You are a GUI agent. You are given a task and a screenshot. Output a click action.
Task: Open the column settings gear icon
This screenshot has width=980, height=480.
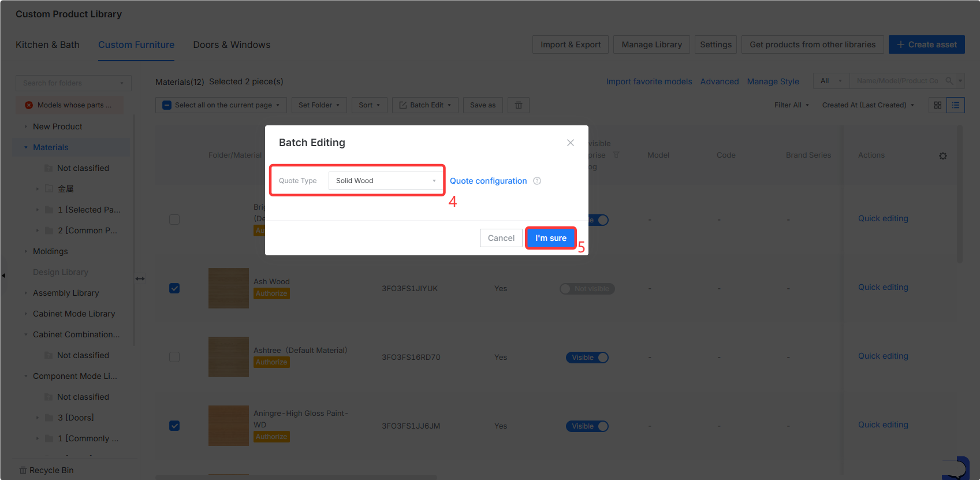(943, 156)
